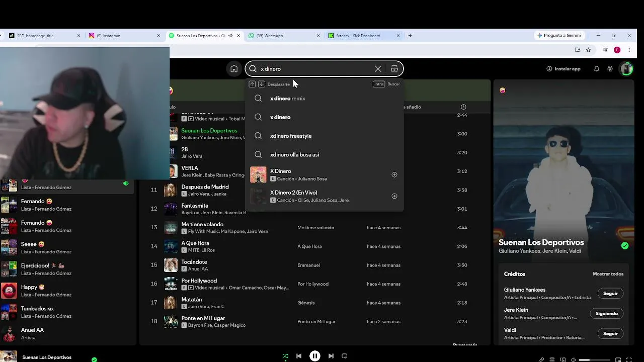Play 'Por Hollywood' track
Screen dimensions: 644x362
click(199, 281)
